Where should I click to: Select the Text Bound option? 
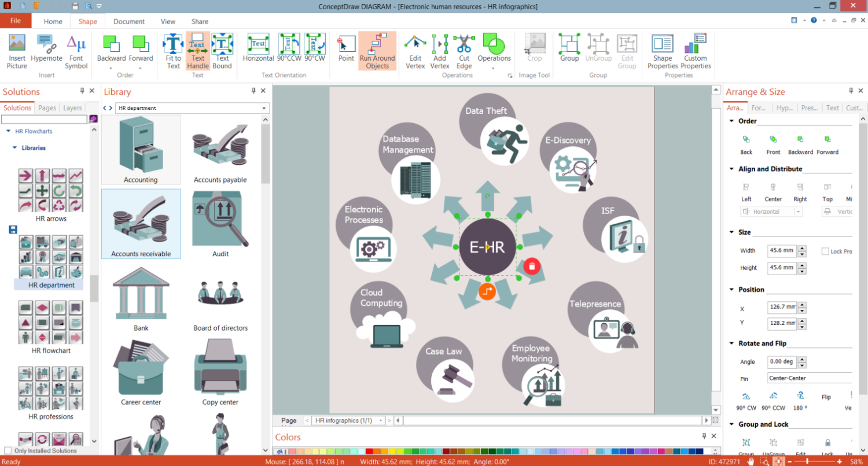(222, 51)
